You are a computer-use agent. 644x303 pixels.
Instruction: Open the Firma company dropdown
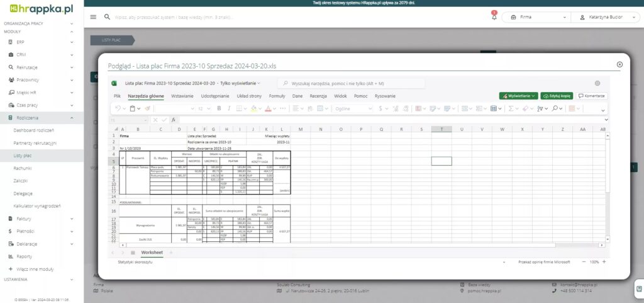pyautogui.click(x=536, y=17)
